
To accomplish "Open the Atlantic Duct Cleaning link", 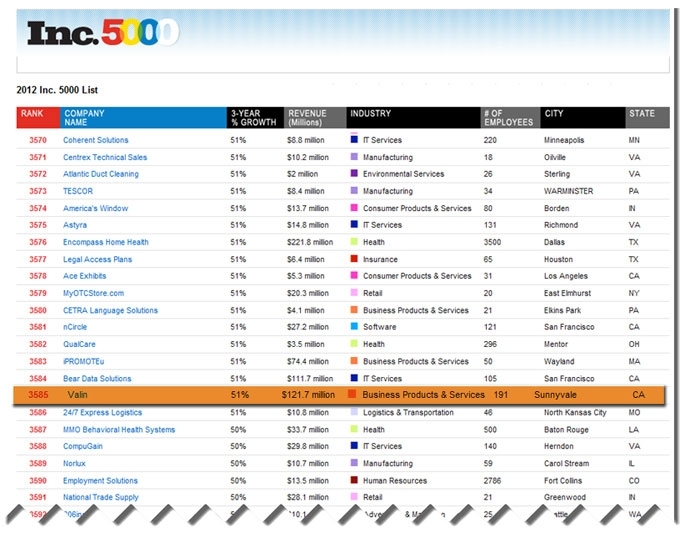I will coord(101,174).
